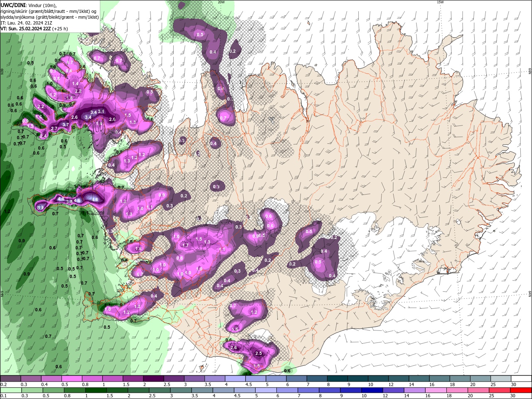
Task: Click the 1.7 value in western highlands
Action: pos(185,245)
